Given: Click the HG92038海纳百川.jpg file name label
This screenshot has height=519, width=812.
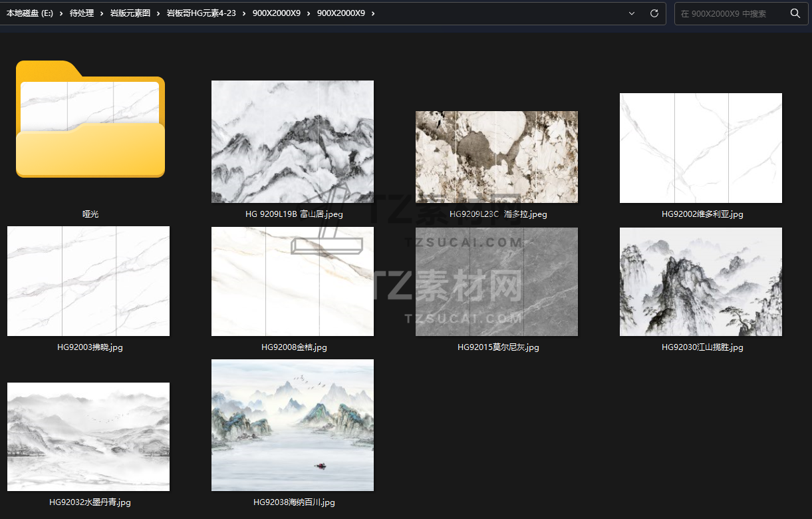Looking at the screenshot, I should click(294, 502).
